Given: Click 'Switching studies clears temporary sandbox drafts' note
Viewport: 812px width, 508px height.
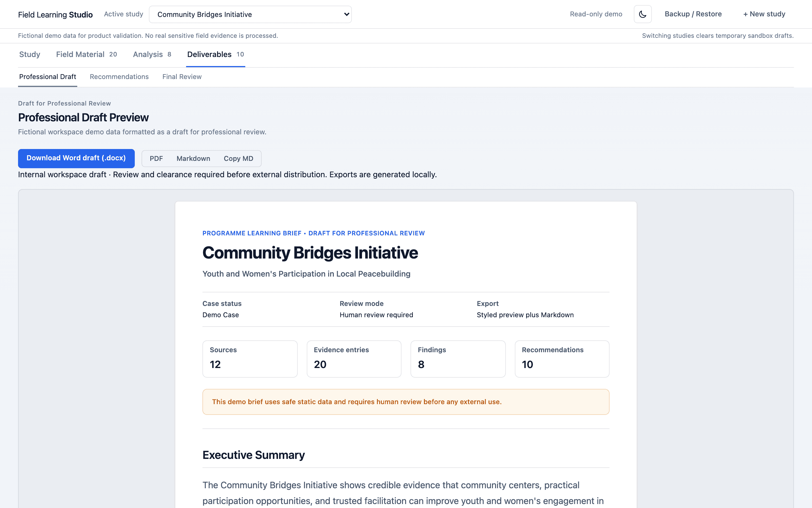Looking at the screenshot, I should pos(718,36).
